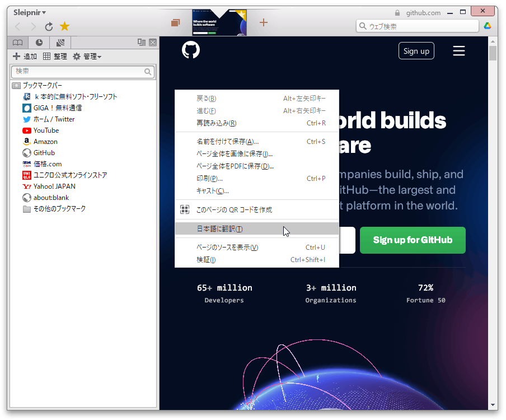Viewport: 506px width, 420px height.
Task: Choose ページのソースを表示(V) menu entry
Action: pyautogui.click(x=256, y=248)
